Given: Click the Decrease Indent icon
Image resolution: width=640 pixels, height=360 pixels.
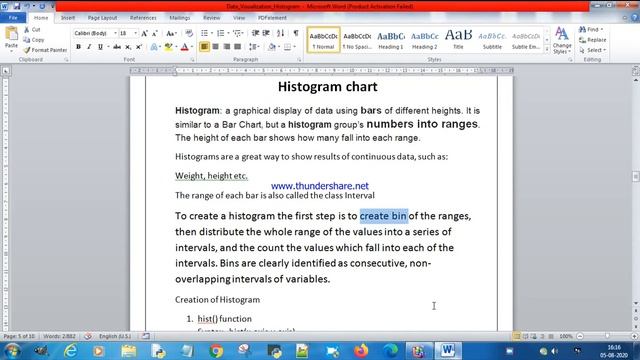Looking at the screenshot, I should point(256,33).
